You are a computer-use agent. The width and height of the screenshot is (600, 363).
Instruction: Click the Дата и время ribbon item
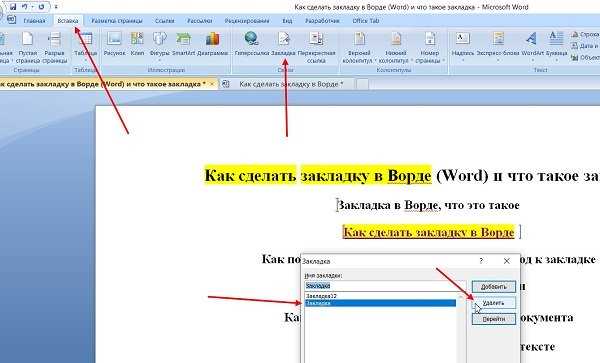tap(585, 46)
